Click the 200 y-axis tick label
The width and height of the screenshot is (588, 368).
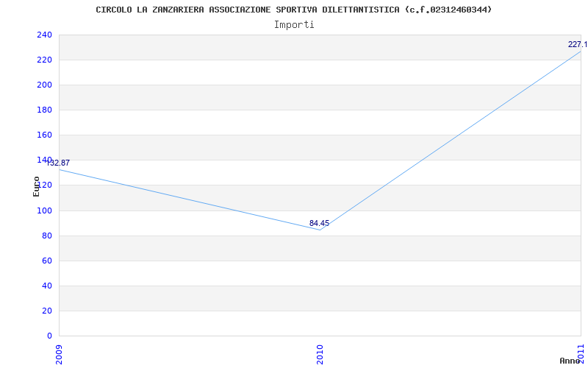pos(44,85)
